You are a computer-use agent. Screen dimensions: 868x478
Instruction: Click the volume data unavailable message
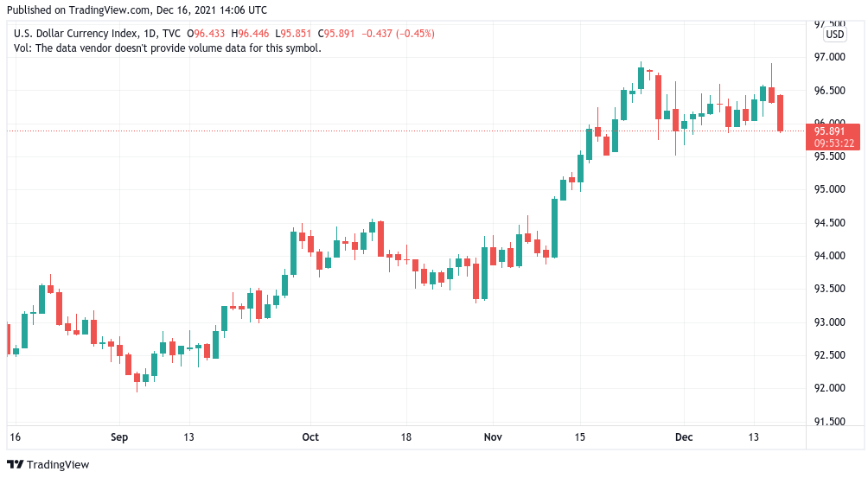pos(168,48)
